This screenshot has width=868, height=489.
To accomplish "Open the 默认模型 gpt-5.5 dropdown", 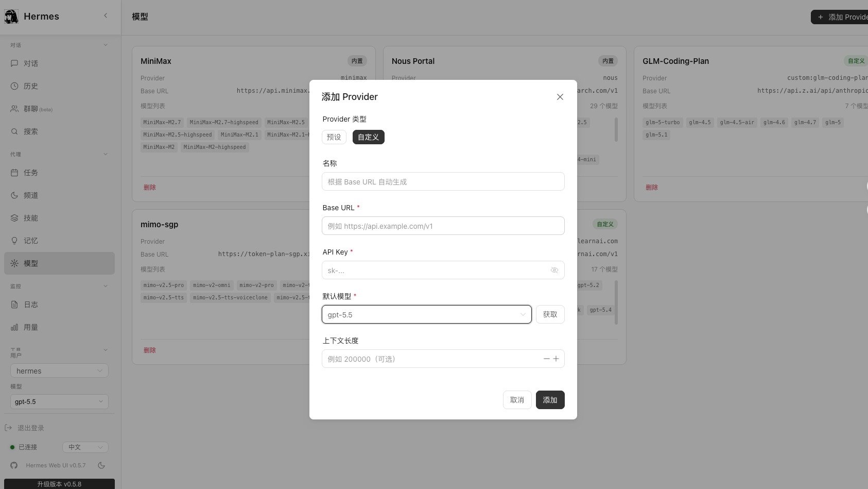I will (x=427, y=314).
